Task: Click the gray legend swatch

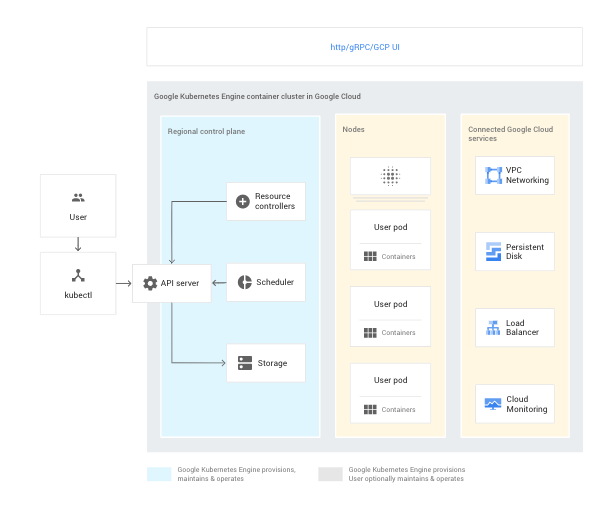Action: pyautogui.click(x=330, y=474)
